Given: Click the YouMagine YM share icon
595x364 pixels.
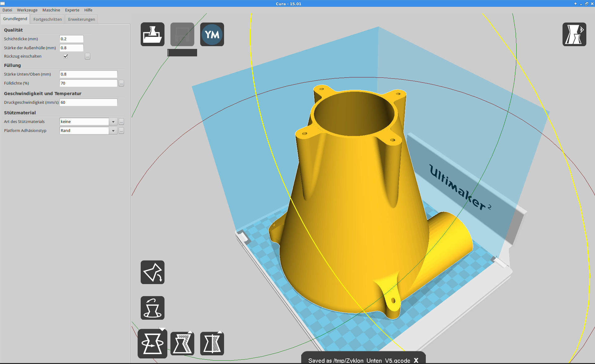Looking at the screenshot, I should click(x=212, y=34).
